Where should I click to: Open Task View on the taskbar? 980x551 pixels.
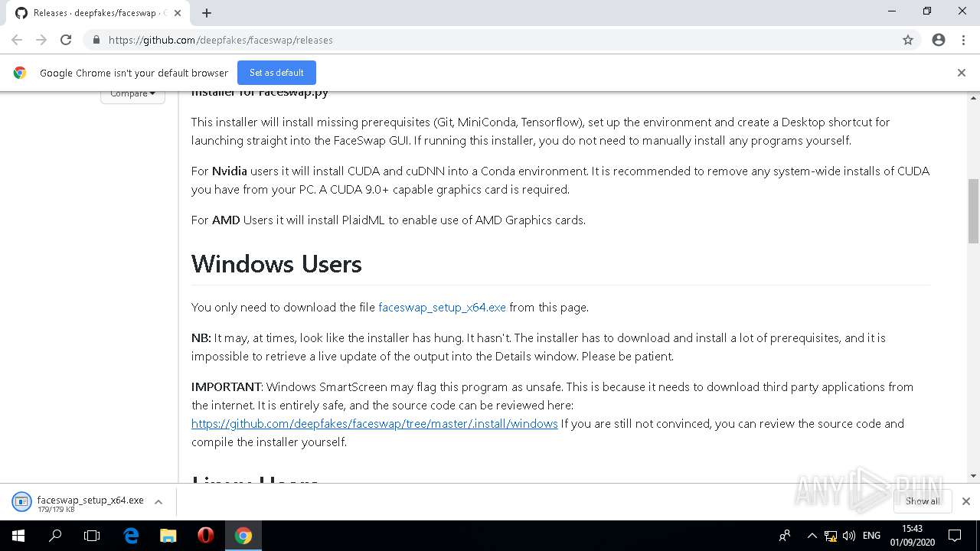coord(92,536)
